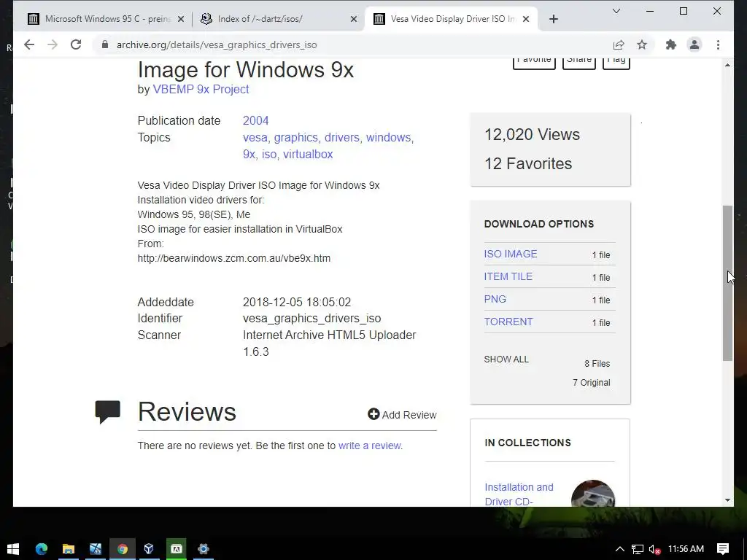Open the VBEMP 9x Project author link
The width and height of the screenshot is (747, 560).
point(201,89)
